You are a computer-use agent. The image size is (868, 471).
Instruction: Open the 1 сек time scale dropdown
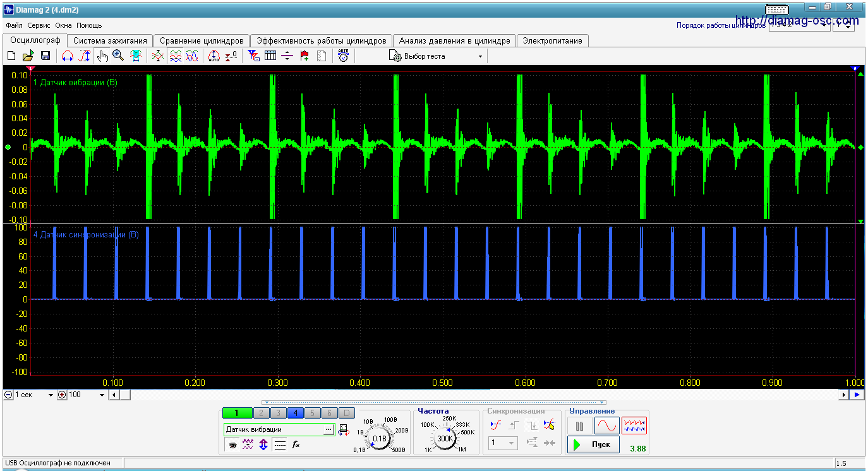(x=35, y=395)
